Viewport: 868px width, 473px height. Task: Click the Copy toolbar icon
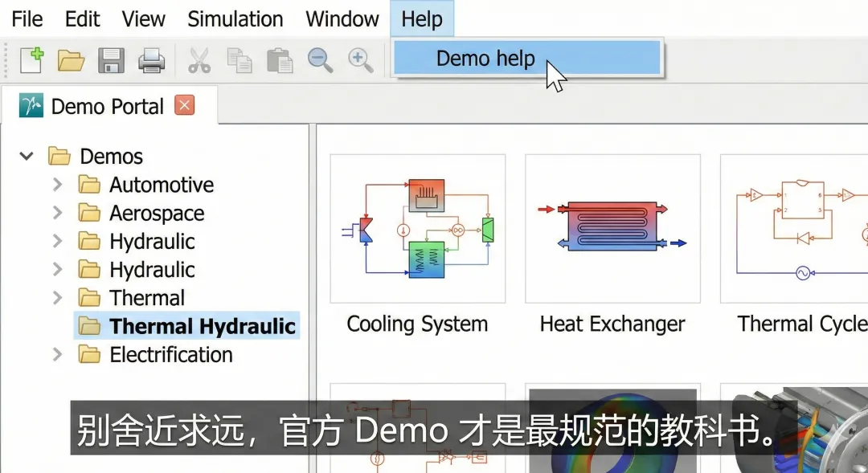240,60
